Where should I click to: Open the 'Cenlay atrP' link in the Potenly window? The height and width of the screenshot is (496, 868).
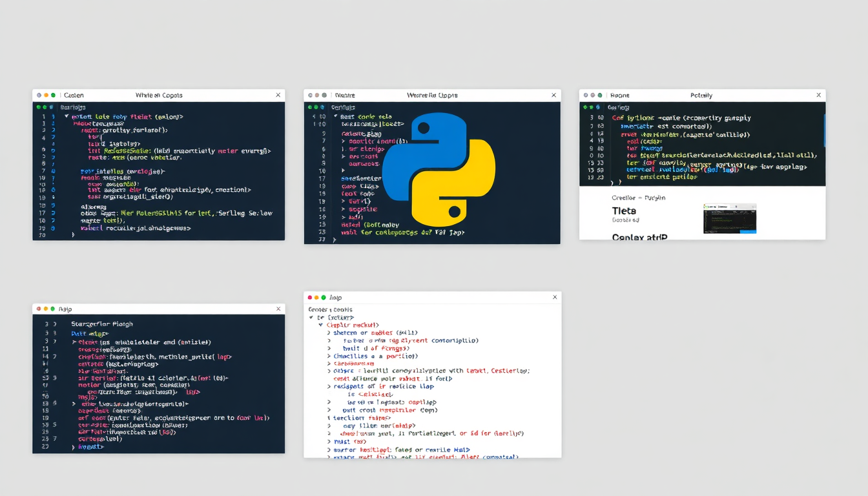pyautogui.click(x=639, y=238)
